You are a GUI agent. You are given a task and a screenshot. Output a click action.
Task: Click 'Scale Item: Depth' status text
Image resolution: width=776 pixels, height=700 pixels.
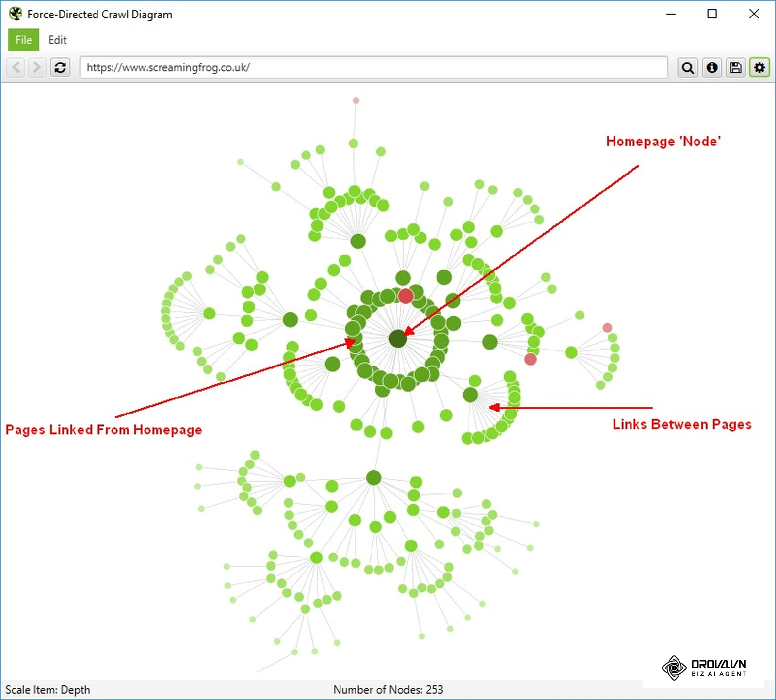48,689
